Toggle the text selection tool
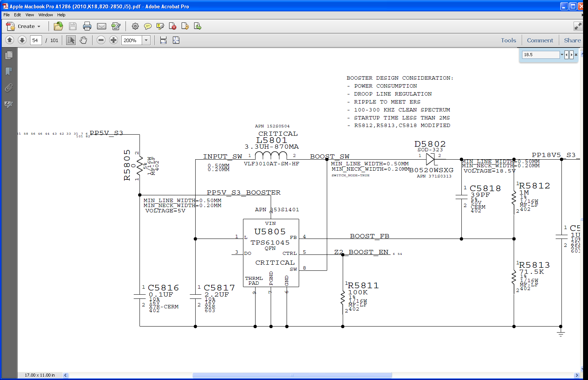 (71, 40)
